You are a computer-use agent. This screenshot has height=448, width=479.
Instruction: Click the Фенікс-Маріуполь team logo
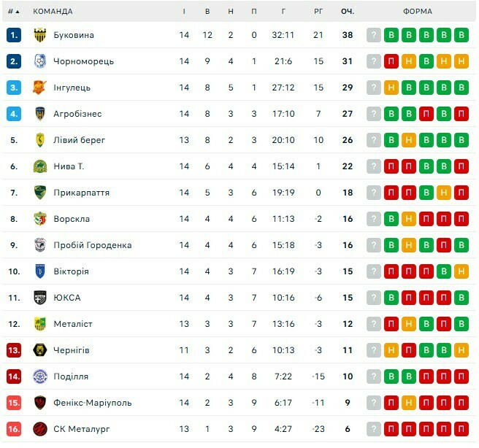click(40, 403)
